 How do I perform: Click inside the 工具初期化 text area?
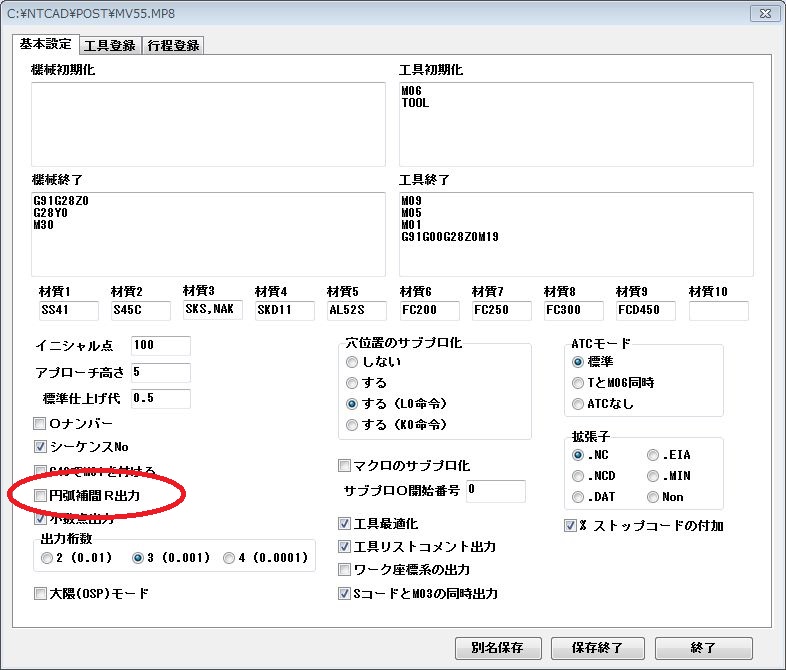576,124
